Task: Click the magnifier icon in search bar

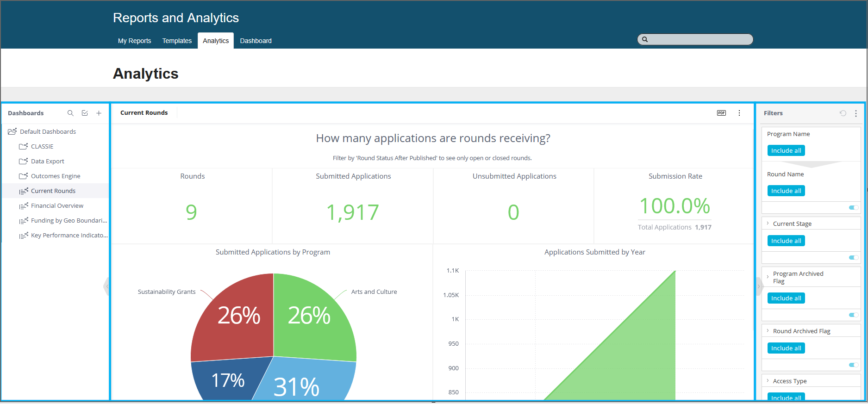Action: [645, 39]
